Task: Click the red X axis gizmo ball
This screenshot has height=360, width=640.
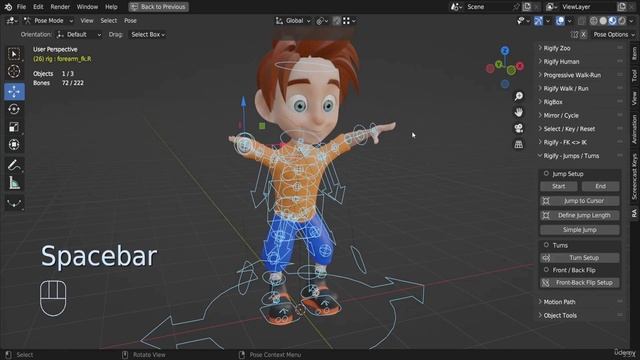Action: pyautogui.click(x=520, y=65)
